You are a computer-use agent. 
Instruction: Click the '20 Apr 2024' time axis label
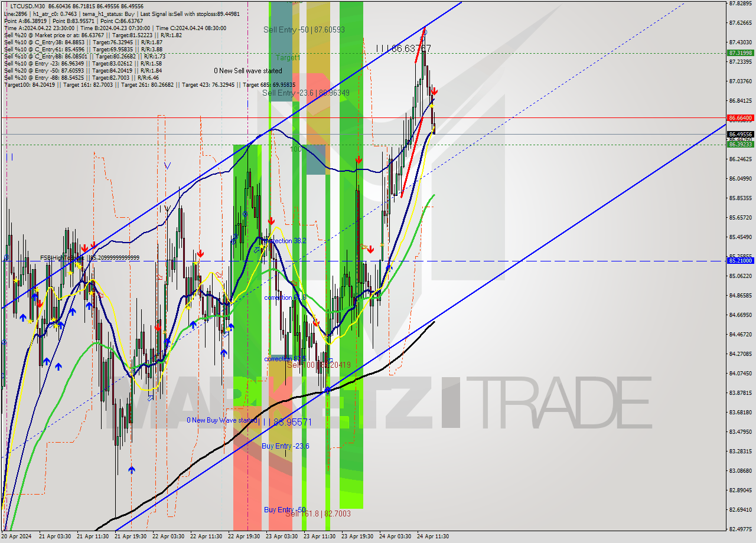(x=17, y=537)
